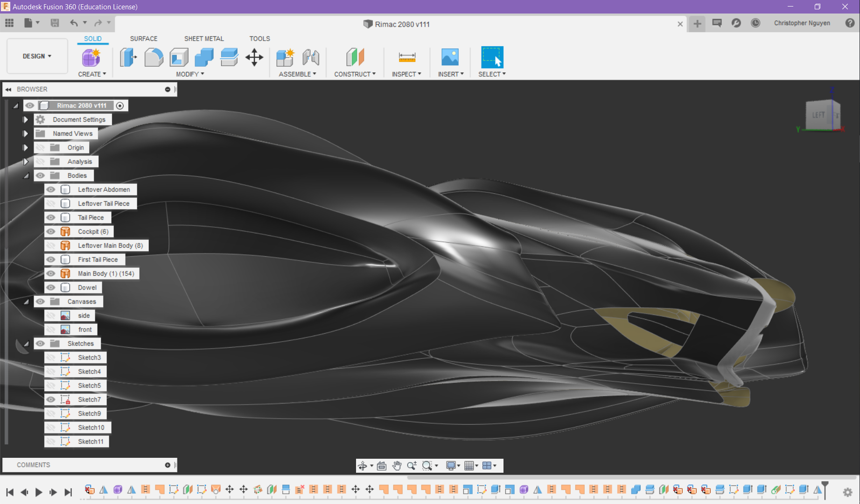Open the notifications comment icon
The image size is (860, 504).
tap(717, 23)
